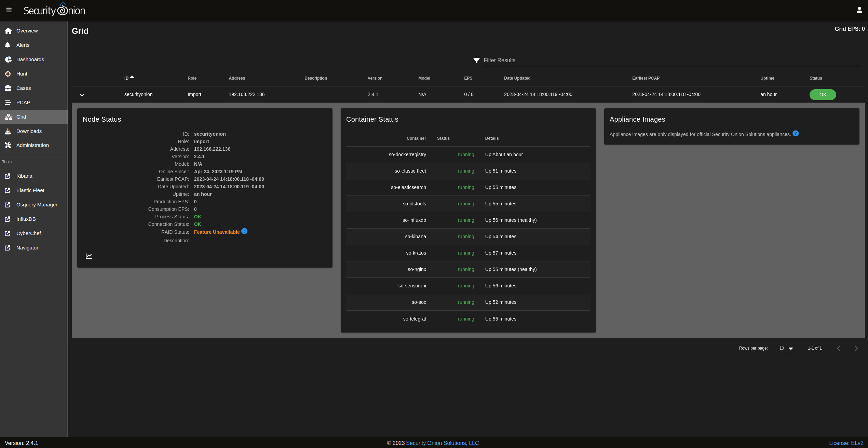868x448 pixels.
Task: Click the so-elasticsearch container row
Action: click(x=468, y=188)
